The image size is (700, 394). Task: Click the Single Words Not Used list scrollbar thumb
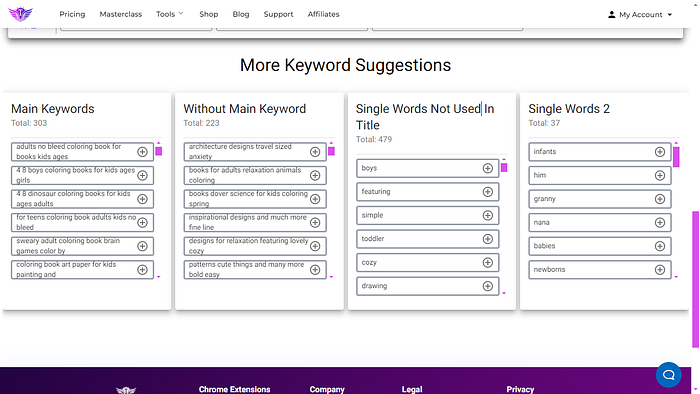click(x=504, y=167)
